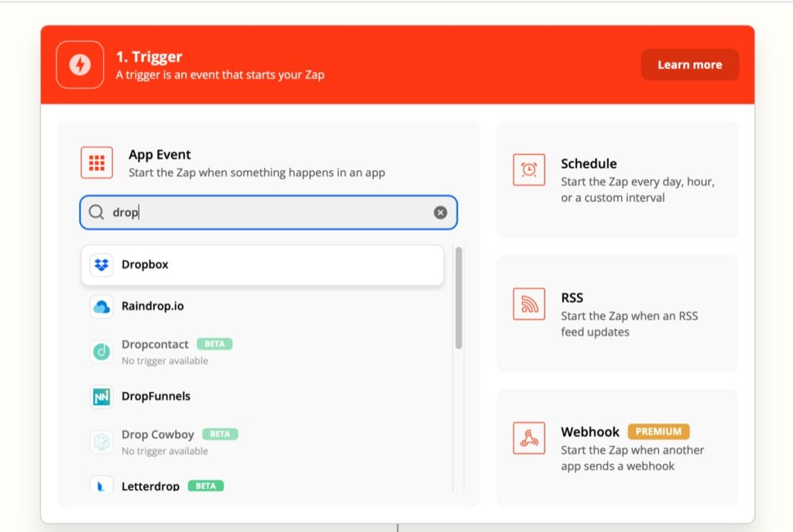The width and height of the screenshot is (793, 532).
Task: Click 'Start the Zap when something happens' text
Action: point(257,173)
